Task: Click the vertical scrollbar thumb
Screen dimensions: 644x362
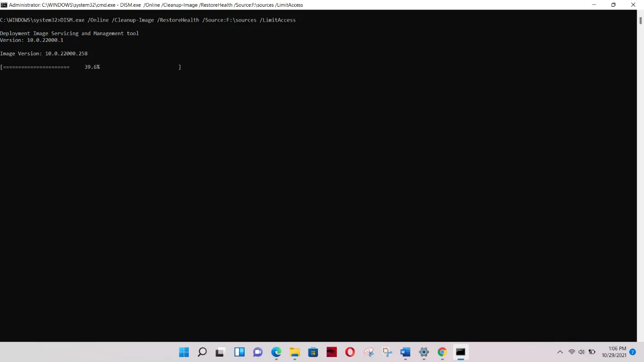Action: pos(640,21)
